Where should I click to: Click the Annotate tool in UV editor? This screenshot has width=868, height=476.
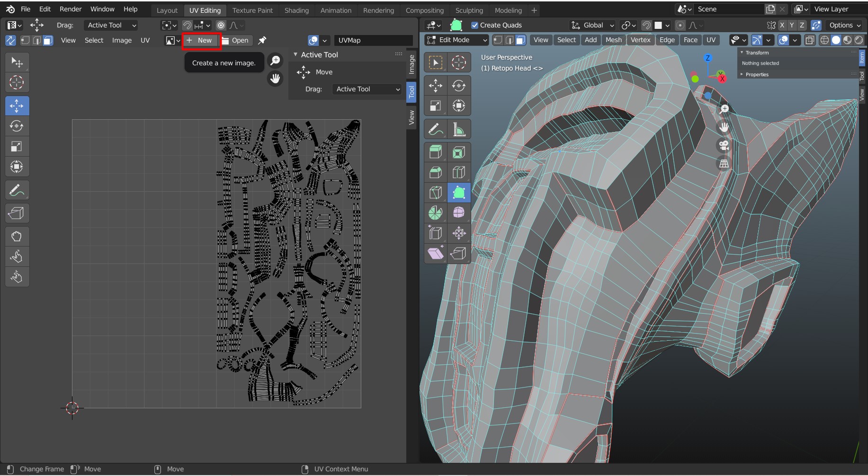(17, 190)
